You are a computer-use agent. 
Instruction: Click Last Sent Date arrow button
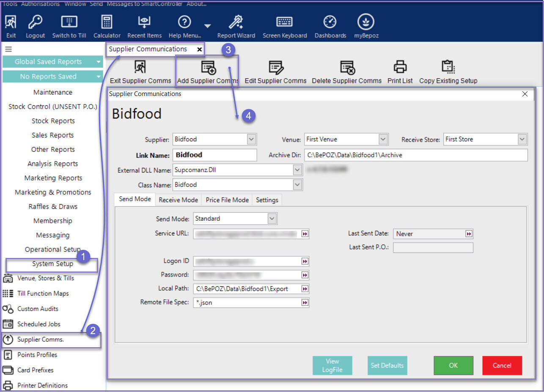(469, 233)
